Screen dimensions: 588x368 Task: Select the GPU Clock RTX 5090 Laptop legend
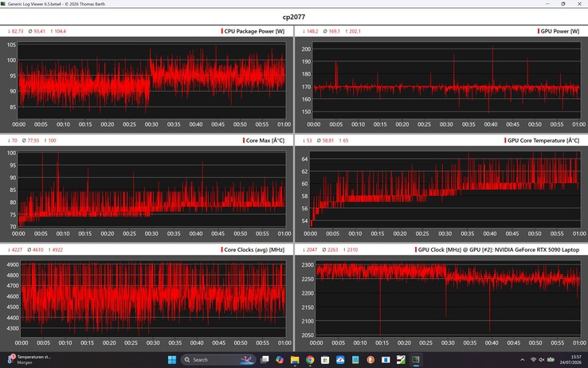click(x=499, y=249)
